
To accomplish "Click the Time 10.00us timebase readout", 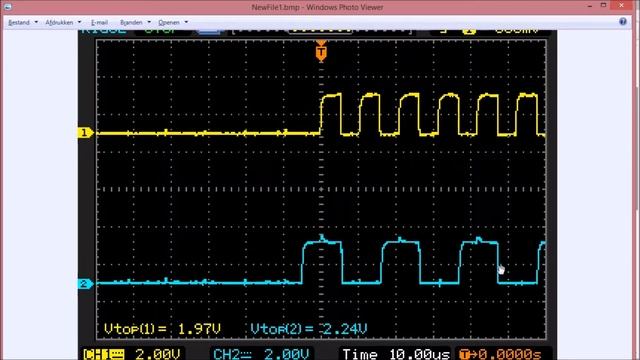I will pos(396,353).
